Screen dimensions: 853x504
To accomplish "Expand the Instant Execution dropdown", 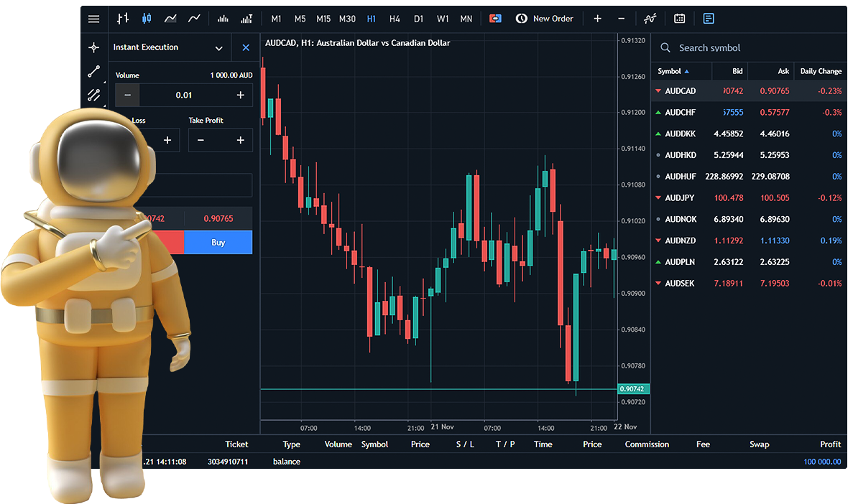I will (x=218, y=48).
